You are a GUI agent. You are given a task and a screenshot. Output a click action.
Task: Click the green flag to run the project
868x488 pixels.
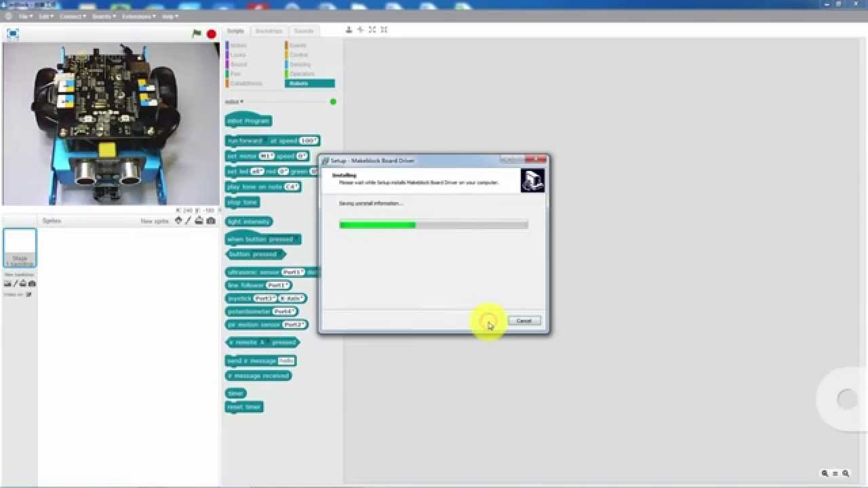coord(197,33)
